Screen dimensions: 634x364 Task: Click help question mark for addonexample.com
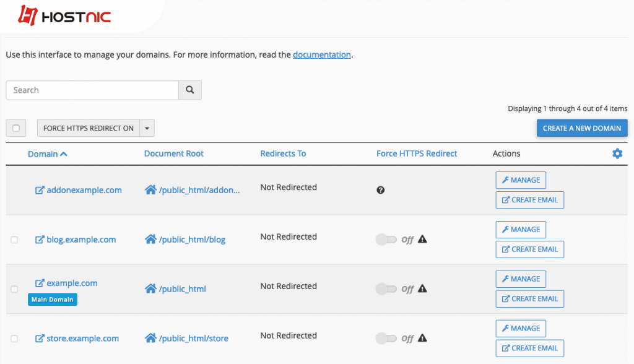(381, 190)
